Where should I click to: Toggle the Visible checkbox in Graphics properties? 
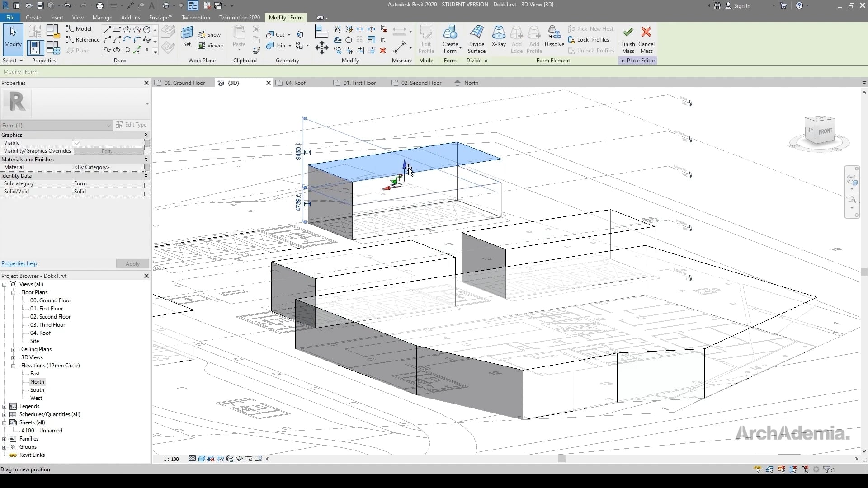click(x=78, y=143)
